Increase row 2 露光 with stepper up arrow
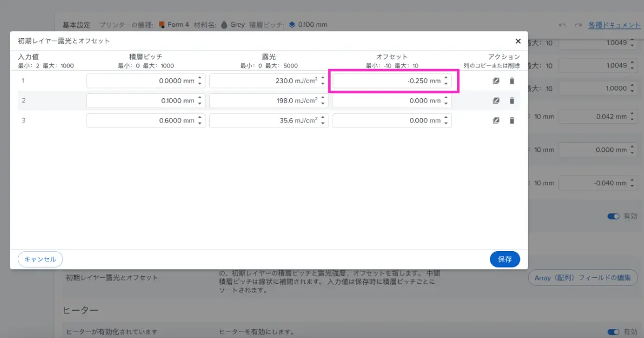Screen dimensions: 644x338 tap(323, 98)
